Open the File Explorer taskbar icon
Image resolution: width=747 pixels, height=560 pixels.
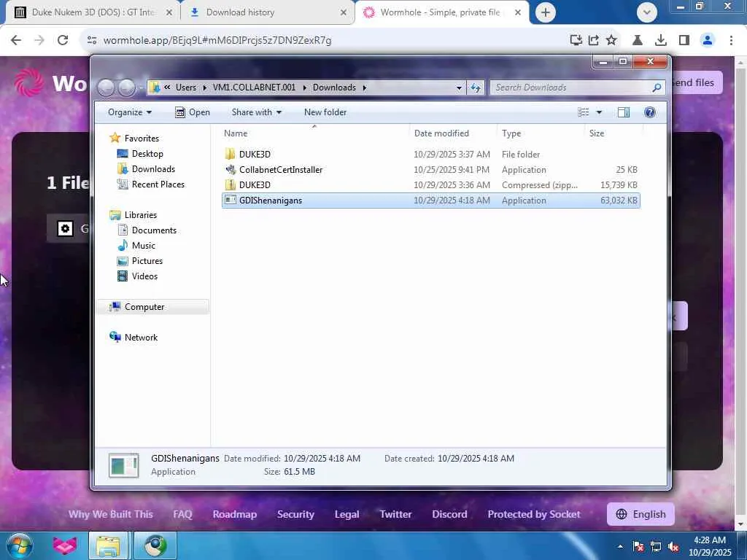[108, 546]
